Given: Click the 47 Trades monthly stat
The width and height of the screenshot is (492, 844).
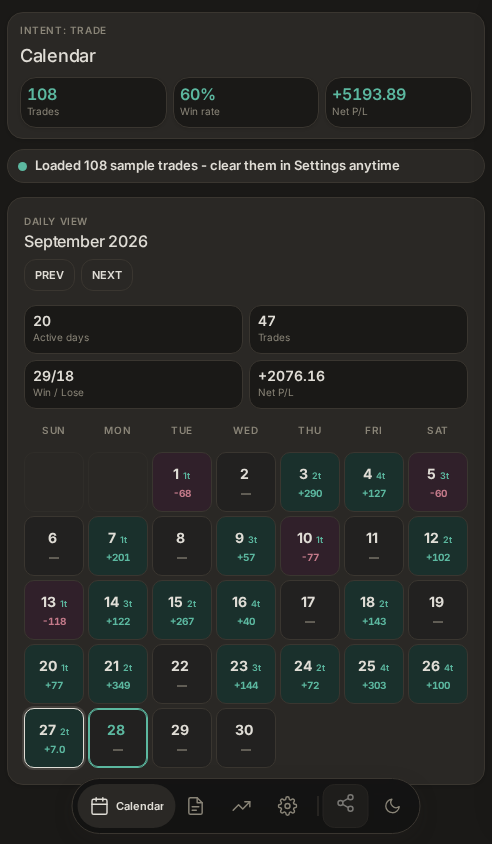Looking at the screenshot, I should 359,329.
